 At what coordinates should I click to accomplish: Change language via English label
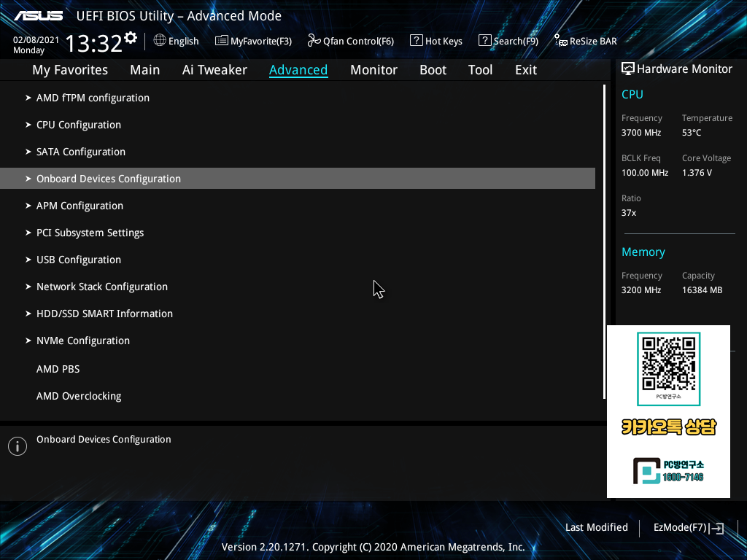[x=183, y=41]
